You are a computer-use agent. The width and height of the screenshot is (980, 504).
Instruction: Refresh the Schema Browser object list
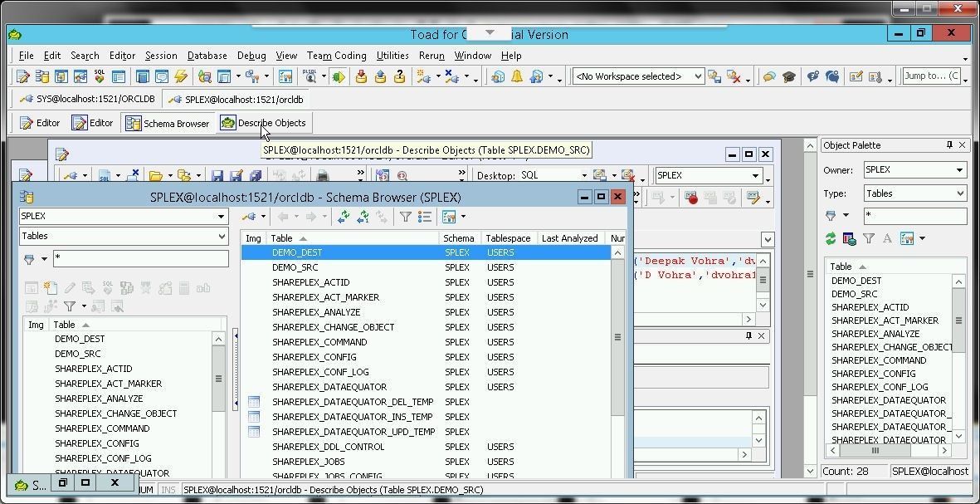tap(344, 217)
